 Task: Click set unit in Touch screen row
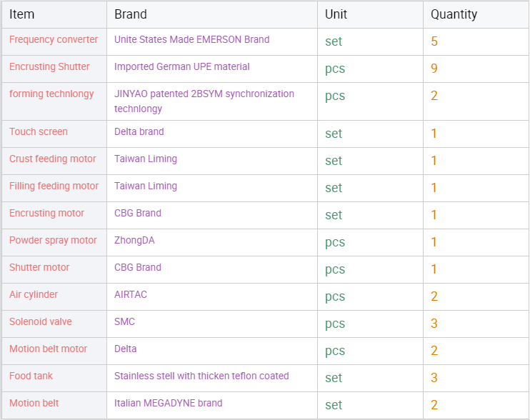[334, 134]
